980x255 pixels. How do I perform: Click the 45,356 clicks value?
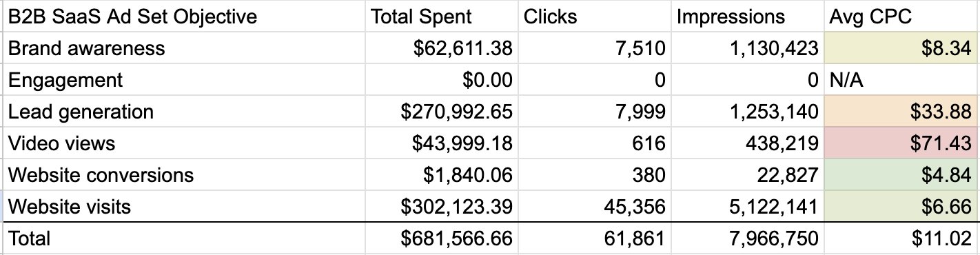[594, 207]
